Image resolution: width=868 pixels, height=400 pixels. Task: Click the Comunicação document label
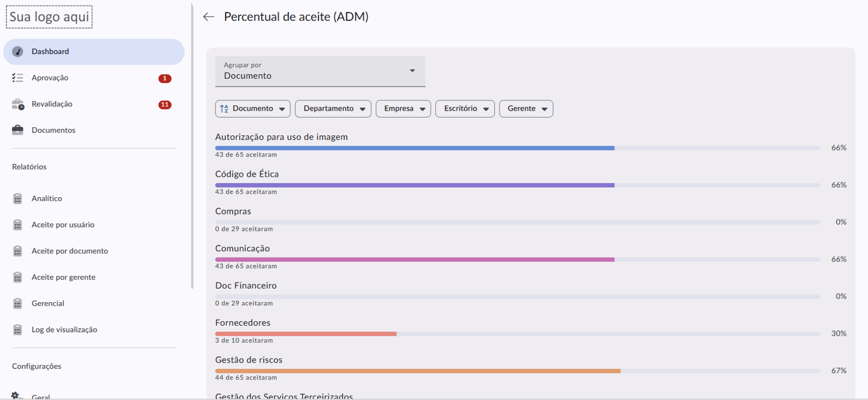(243, 249)
